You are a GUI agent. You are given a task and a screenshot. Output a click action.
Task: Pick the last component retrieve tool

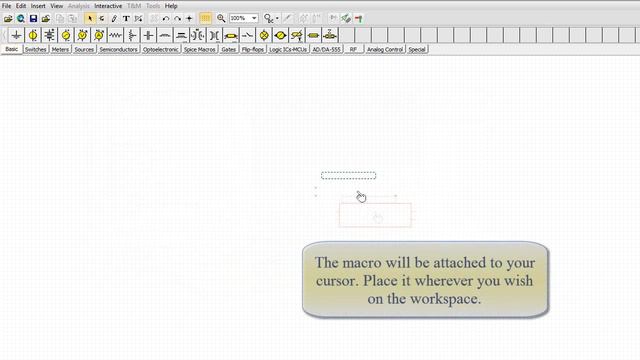(x=102, y=18)
